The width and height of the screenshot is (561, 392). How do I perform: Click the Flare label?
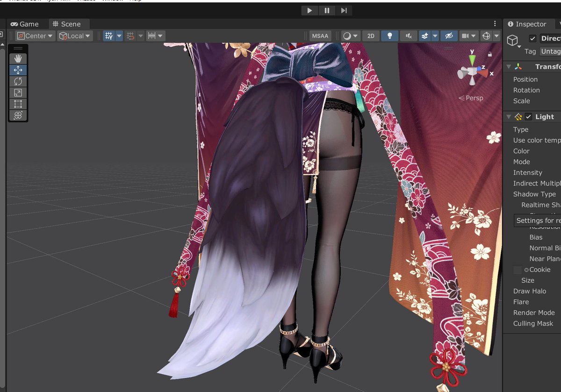tap(521, 302)
